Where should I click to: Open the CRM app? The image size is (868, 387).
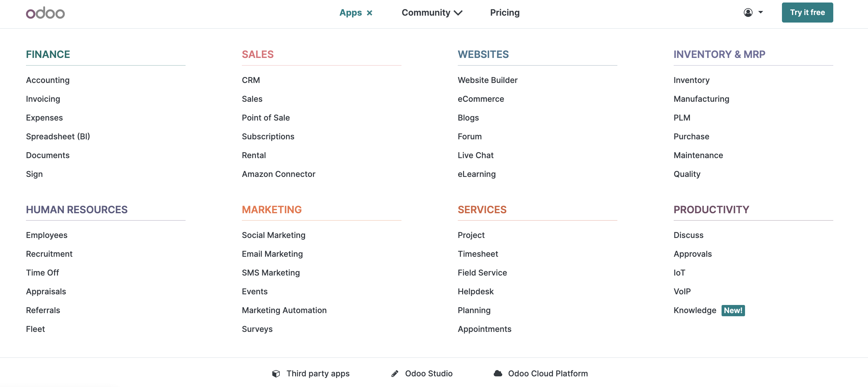(251, 80)
